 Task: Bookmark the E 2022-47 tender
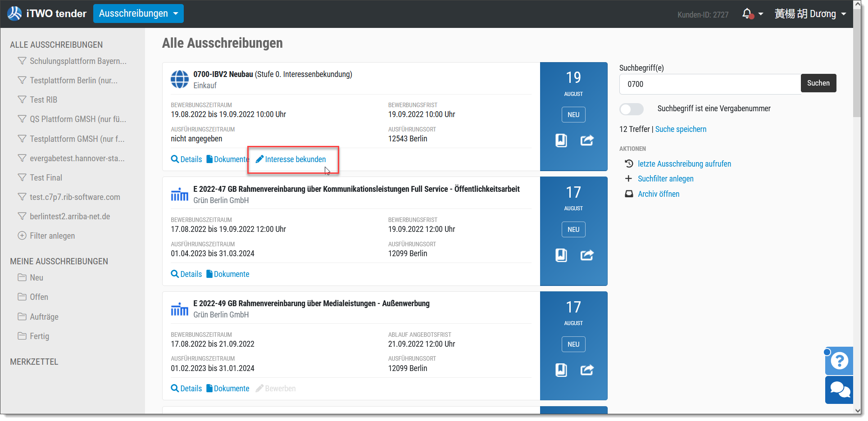pyautogui.click(x=561, y=255)
